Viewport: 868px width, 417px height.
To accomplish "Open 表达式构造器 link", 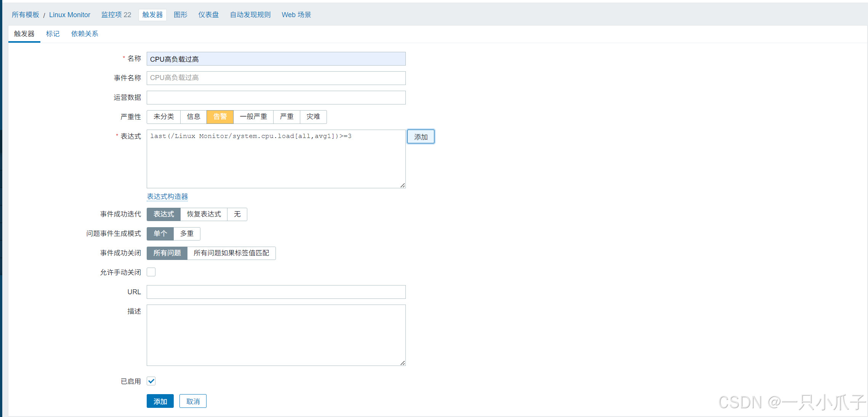I will 167,197.
